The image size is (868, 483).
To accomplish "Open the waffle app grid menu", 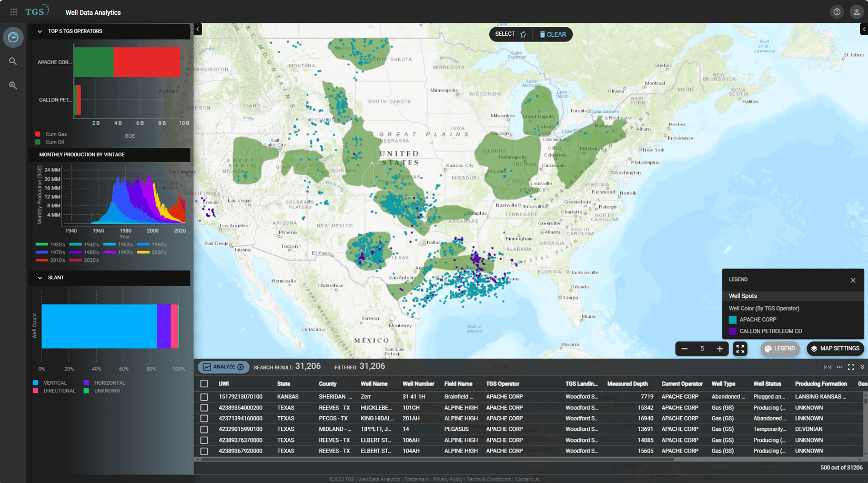I will click(x=13, y=11).
